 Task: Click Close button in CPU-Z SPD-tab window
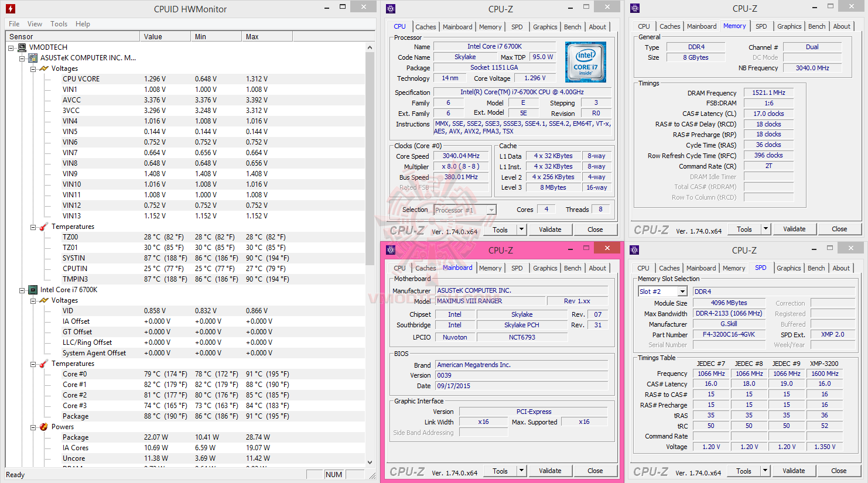coord(839,471)
